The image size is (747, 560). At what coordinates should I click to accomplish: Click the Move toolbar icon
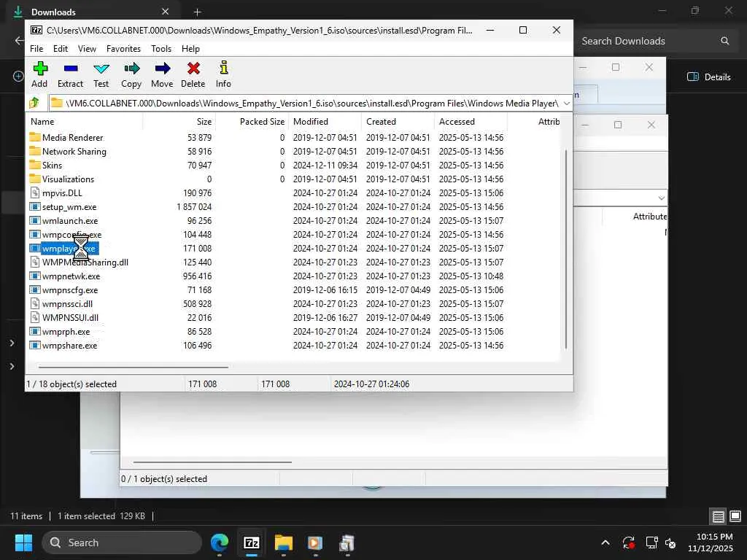click(162, 69)
